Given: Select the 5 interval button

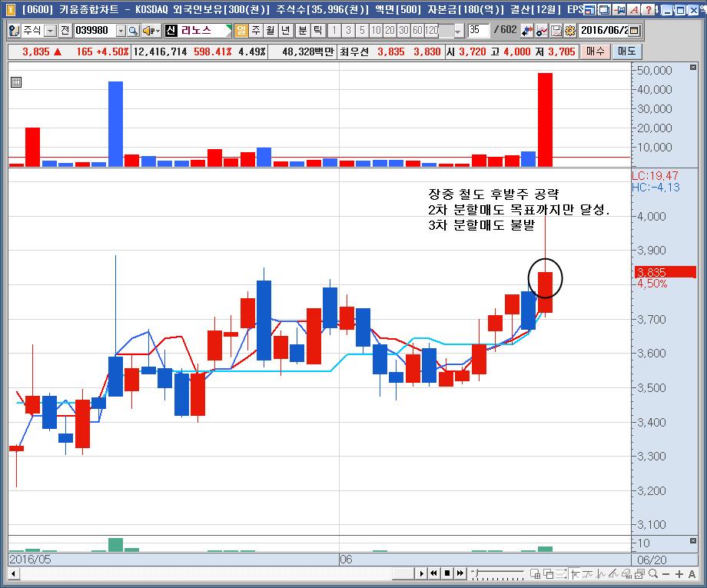Looking at the screenshot, I should click(362, 31).
